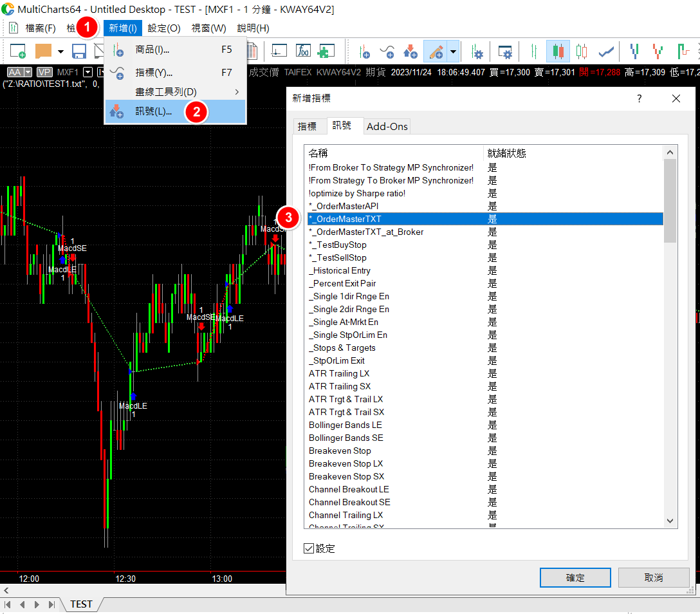Select *_OrderMasterTXT_at_Broker in the list
The image size is (700, 614).
click(x=485, y=232)
